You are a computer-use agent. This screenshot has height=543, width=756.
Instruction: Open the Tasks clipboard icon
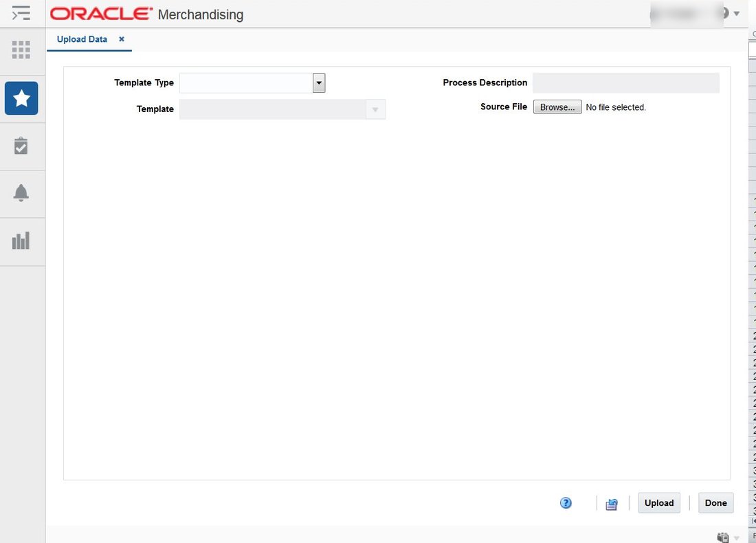pyautogui.click(x=21, y=146)
